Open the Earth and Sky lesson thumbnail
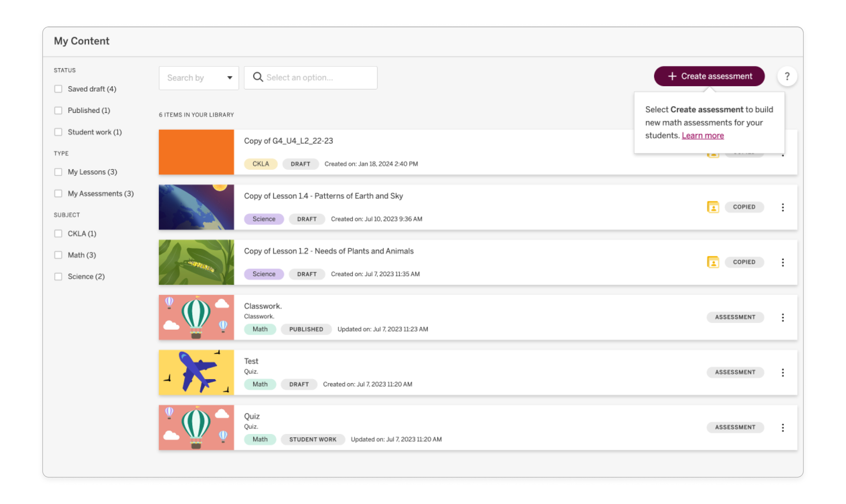This screenshot has height=504, width=846. coord(196,207)
